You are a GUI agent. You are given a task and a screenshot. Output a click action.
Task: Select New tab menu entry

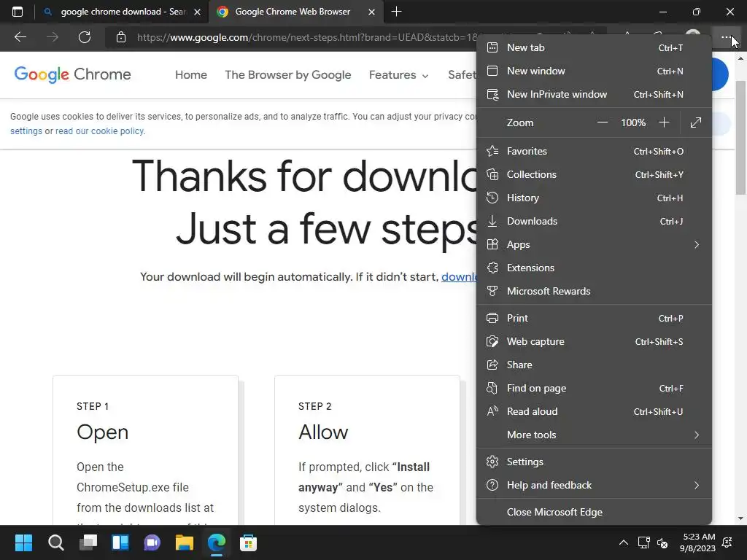tap(594, 47)
